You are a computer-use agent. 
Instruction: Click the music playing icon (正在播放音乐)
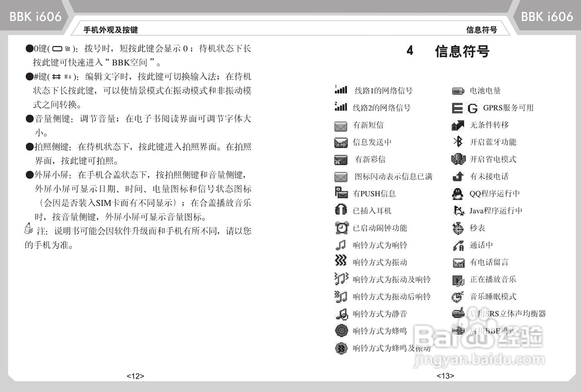pyautogui.click(x=458, y=280)
